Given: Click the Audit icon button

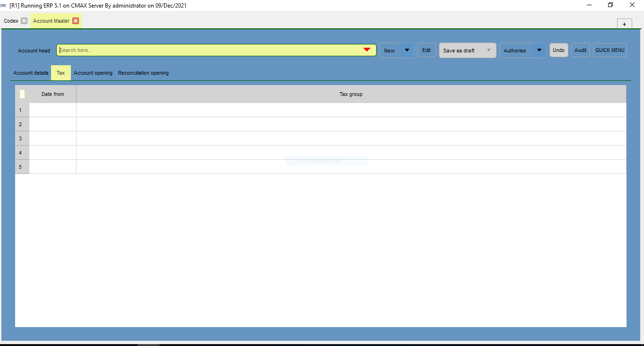Looking at the screenshot, I should (x=580, y=50).
